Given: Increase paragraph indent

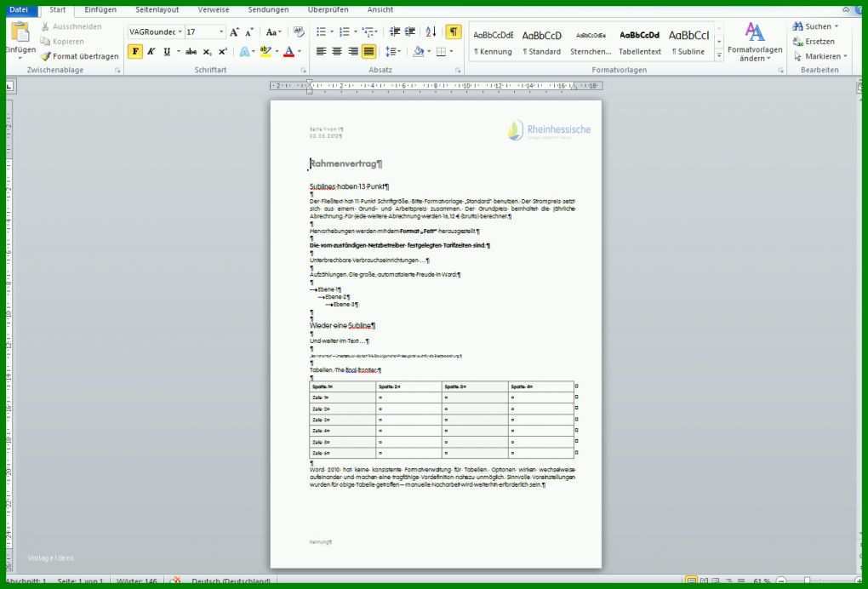Looking at the screenshot, I should point(410,32).
